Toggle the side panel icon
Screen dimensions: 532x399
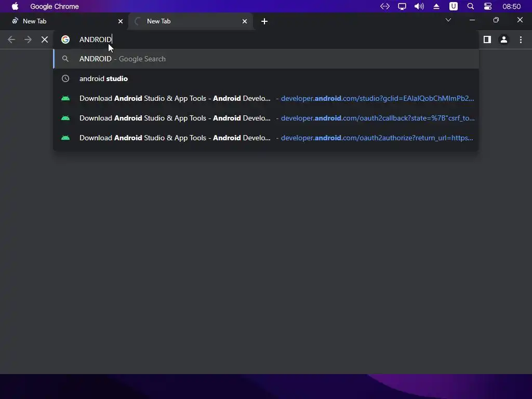point(487,39)
